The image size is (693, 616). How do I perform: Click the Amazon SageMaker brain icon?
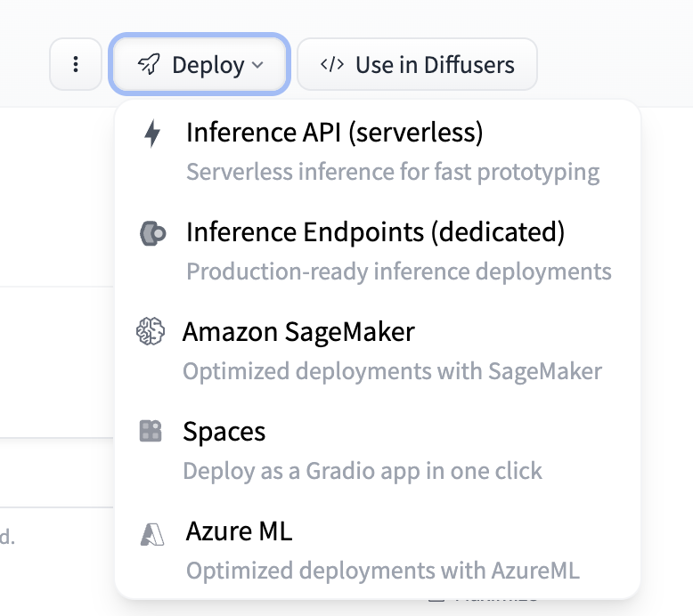pyautogui.click(x=151, y=332)
